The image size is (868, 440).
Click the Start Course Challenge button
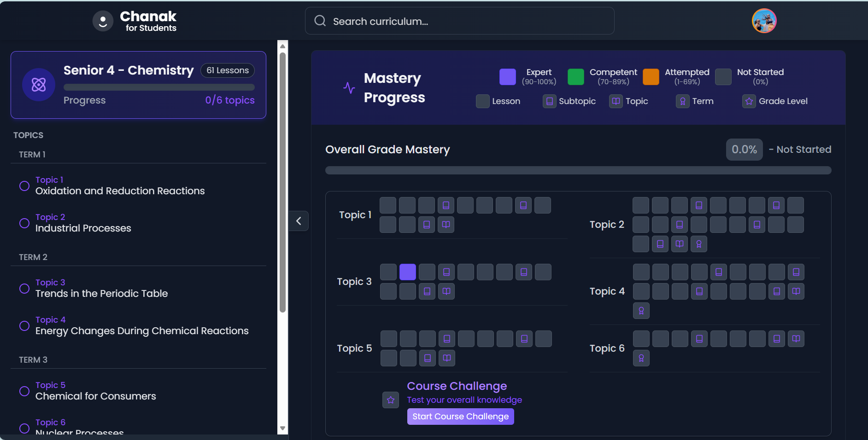[460, 416]
